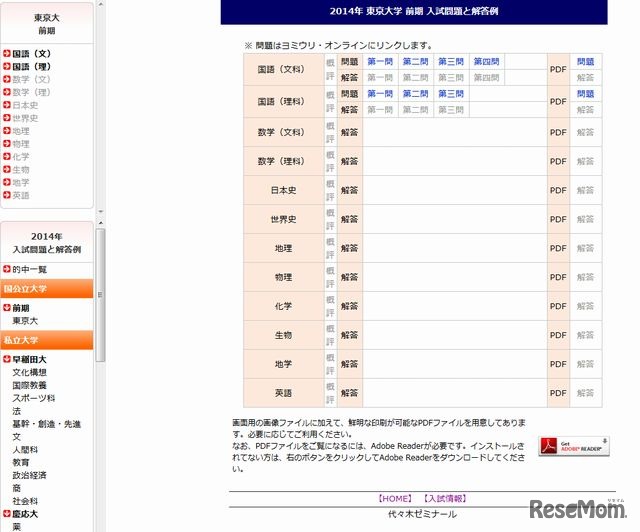Click the red arrow icon beside 生物 in sidebar
Screen dimensions: 640x532
(7, 169)
